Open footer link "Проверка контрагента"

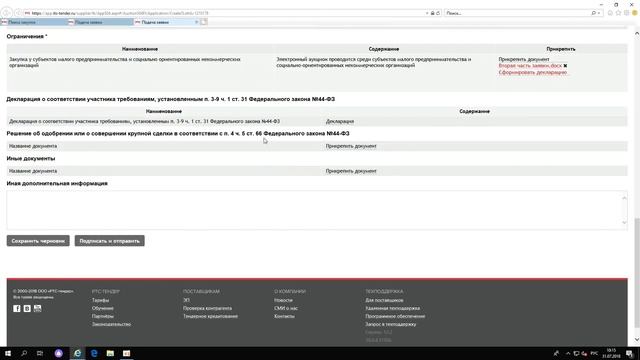click(207, 308)
